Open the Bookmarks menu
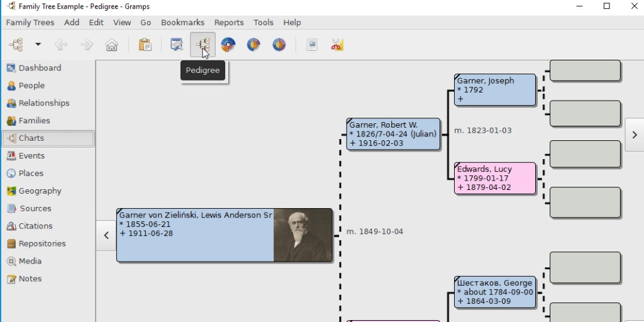 coord(183,23)
